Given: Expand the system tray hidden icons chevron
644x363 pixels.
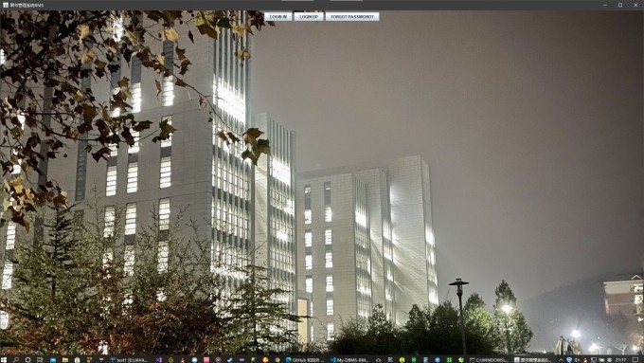Looking at the screenshot, I should 561,360.
